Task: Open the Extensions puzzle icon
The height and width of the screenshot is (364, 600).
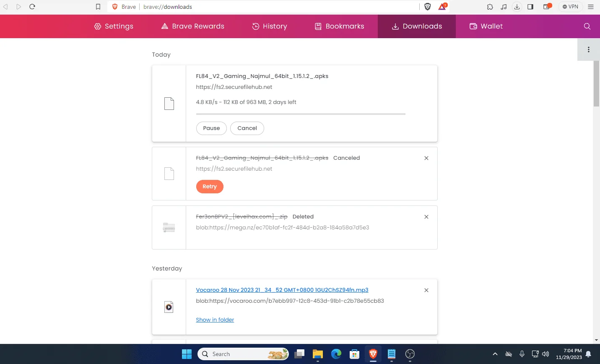Action: tap(490, 7)
